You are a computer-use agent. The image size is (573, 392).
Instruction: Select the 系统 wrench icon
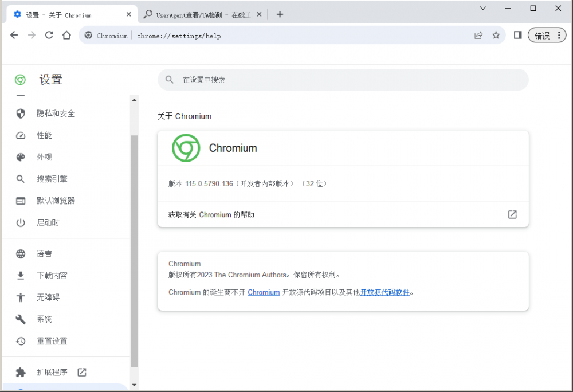coord(21,319)
